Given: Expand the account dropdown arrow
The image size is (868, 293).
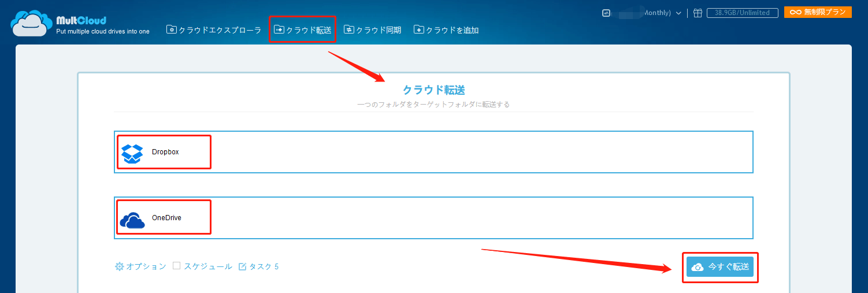Looking at the screenshot, I should [678, 13].
